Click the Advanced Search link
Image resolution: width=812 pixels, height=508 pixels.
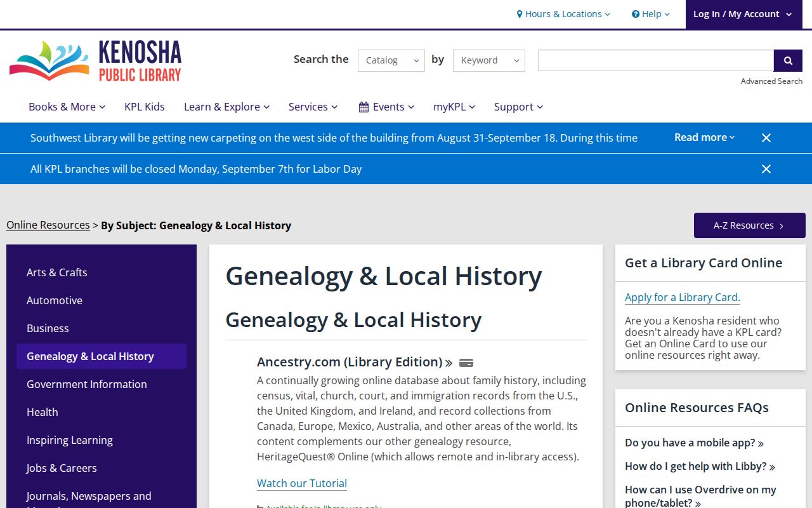771,81
